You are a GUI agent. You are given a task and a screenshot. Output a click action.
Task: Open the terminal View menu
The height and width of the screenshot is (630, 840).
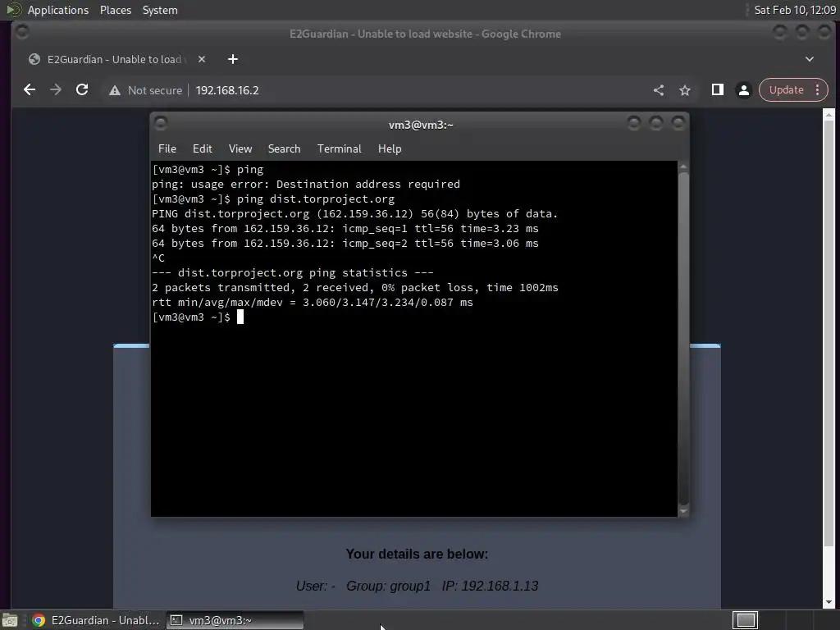coord(240,149)
